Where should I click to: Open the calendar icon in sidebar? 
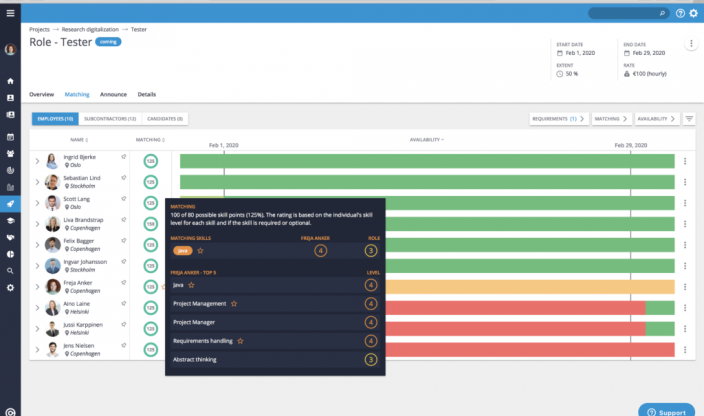[10, 136]
